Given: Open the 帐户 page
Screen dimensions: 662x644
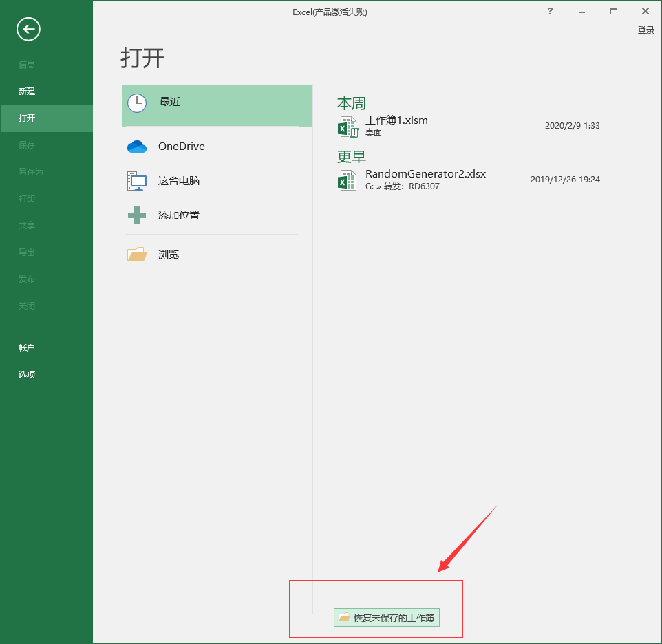Looking at the screenshot, I should 27,347.
